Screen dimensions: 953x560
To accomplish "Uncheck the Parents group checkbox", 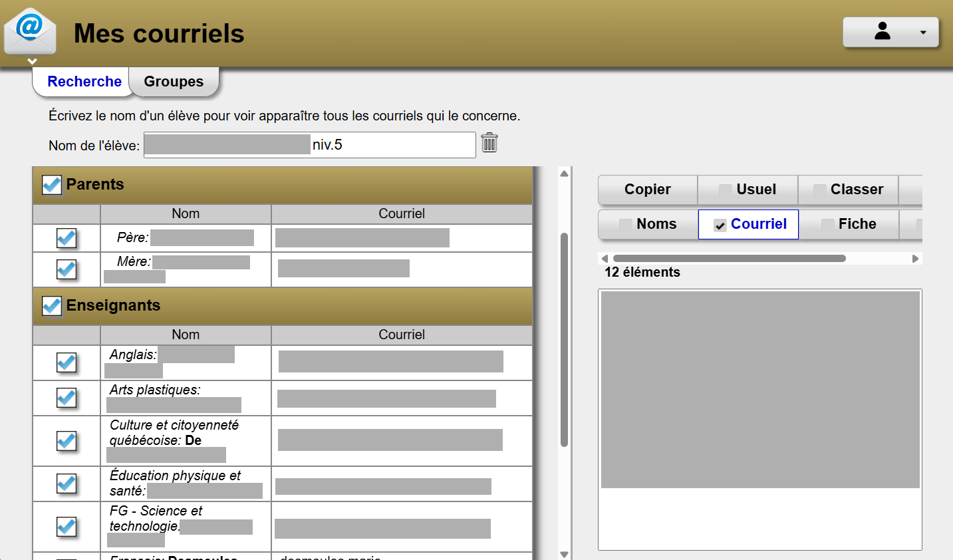I will (52, 185).
